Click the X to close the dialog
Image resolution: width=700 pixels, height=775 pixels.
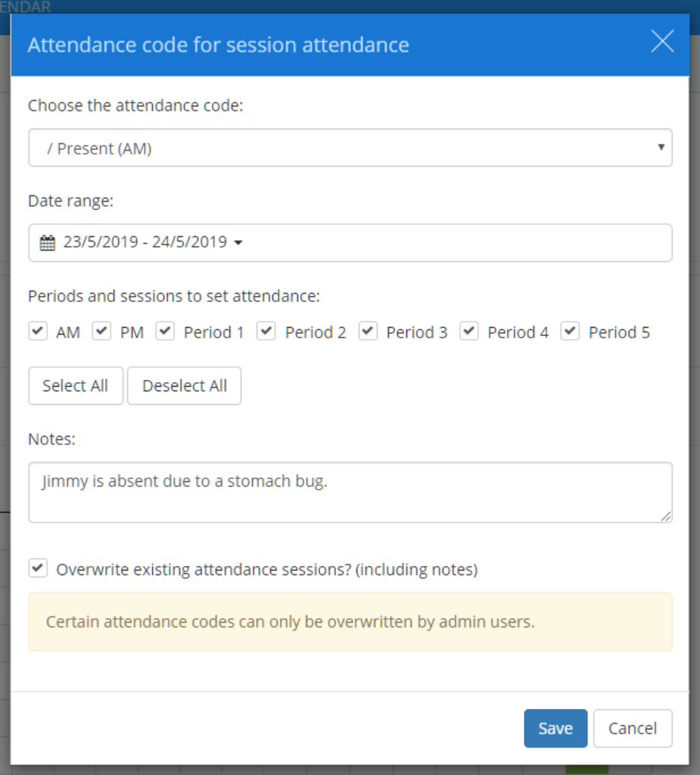tap(662, 42)
